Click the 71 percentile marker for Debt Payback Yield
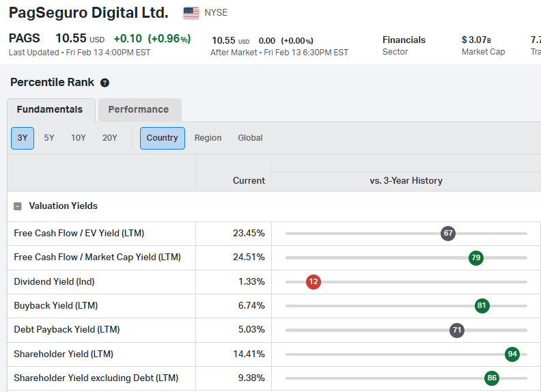 (x=457, y=331)
